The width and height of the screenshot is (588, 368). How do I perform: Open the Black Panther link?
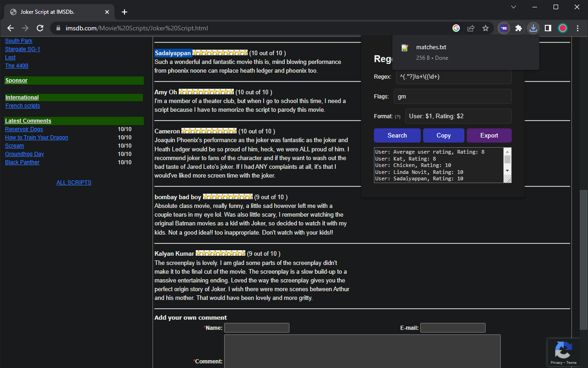tap(22, 162)
